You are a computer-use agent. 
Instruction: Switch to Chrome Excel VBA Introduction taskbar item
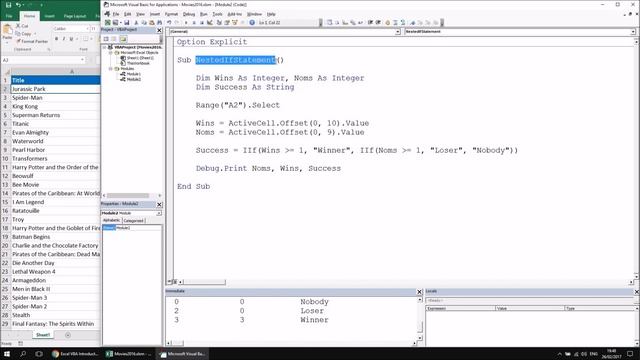(75, 354)
